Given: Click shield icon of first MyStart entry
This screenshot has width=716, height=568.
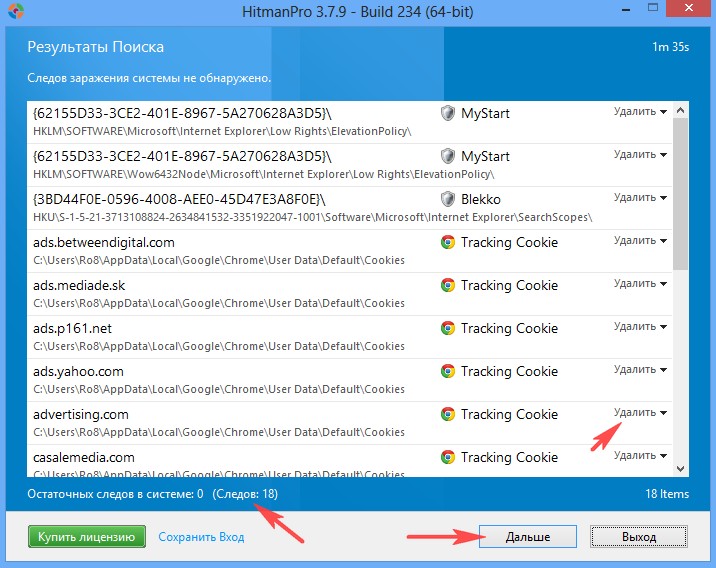Looking at the screenshot, I should [x=448, y=113].
